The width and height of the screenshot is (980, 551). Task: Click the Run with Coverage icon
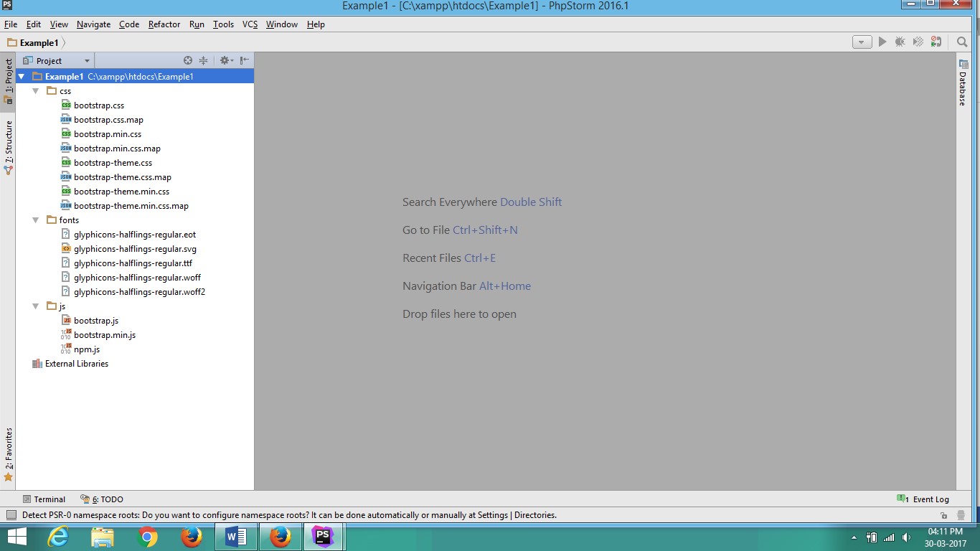tap(918, 42)
